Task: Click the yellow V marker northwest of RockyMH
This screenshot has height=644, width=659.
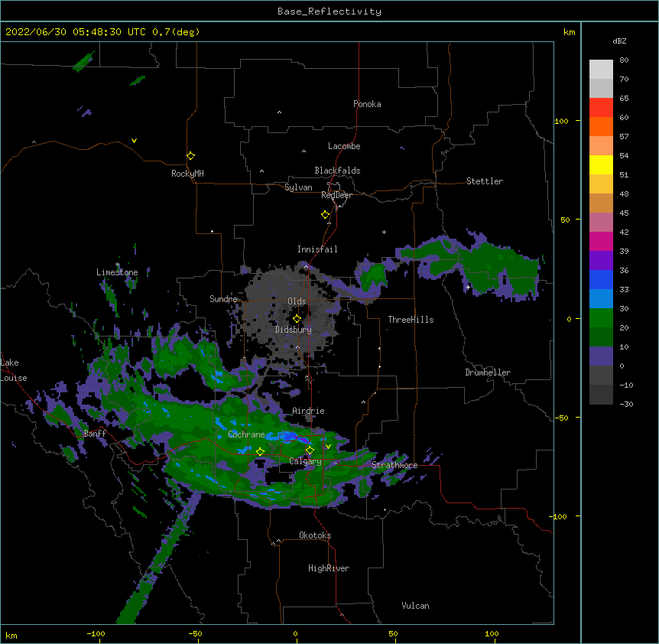Action: point(134,141)
